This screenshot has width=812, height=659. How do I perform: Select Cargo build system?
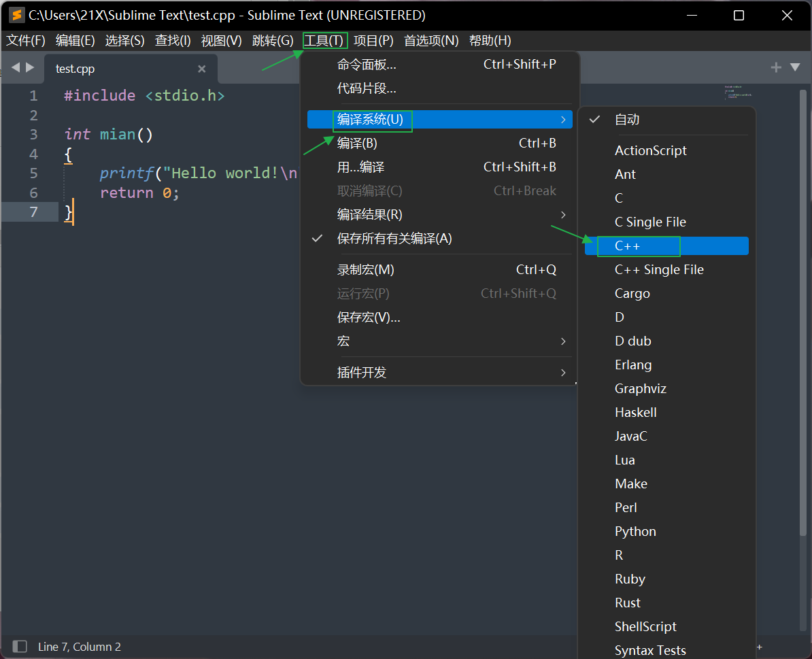[666, 294]
